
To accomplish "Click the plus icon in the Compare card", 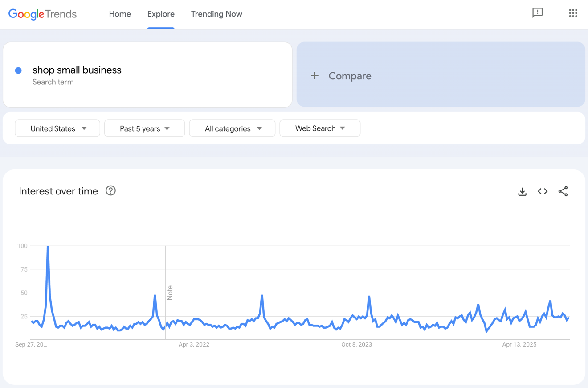I will pos(315,75).
